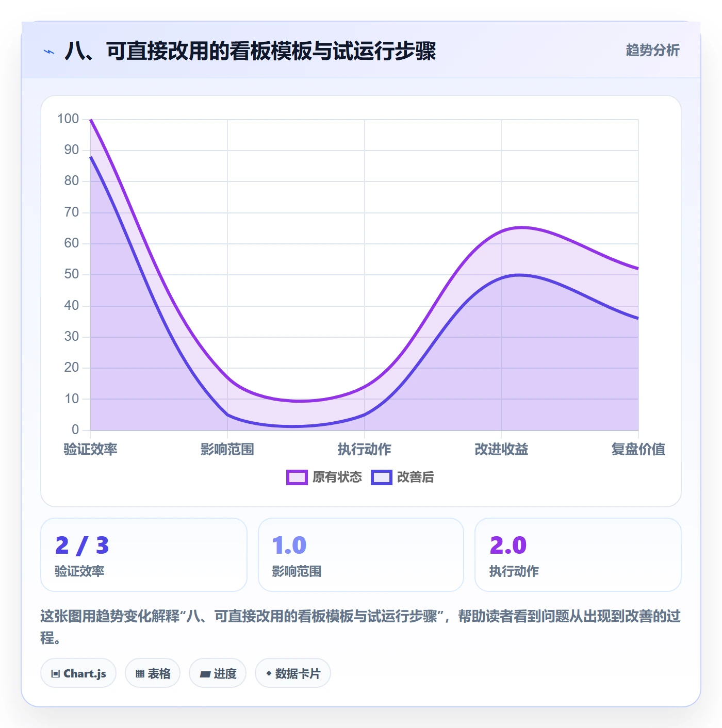
Task: Click the 验证效率 x-axis label
Action: coord(90,450)
